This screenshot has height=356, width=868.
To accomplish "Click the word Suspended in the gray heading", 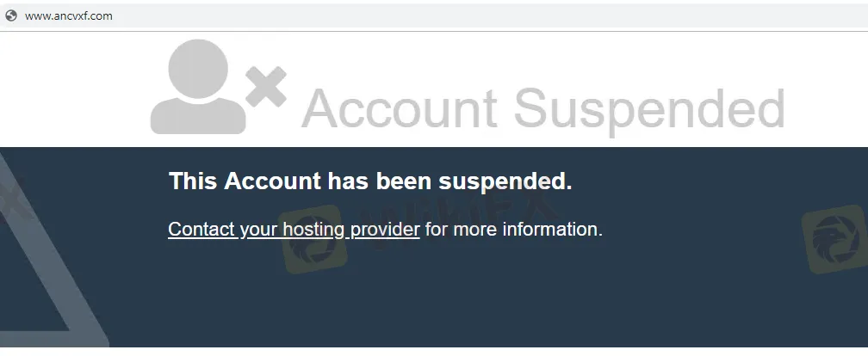I will (x=649, y=109).
